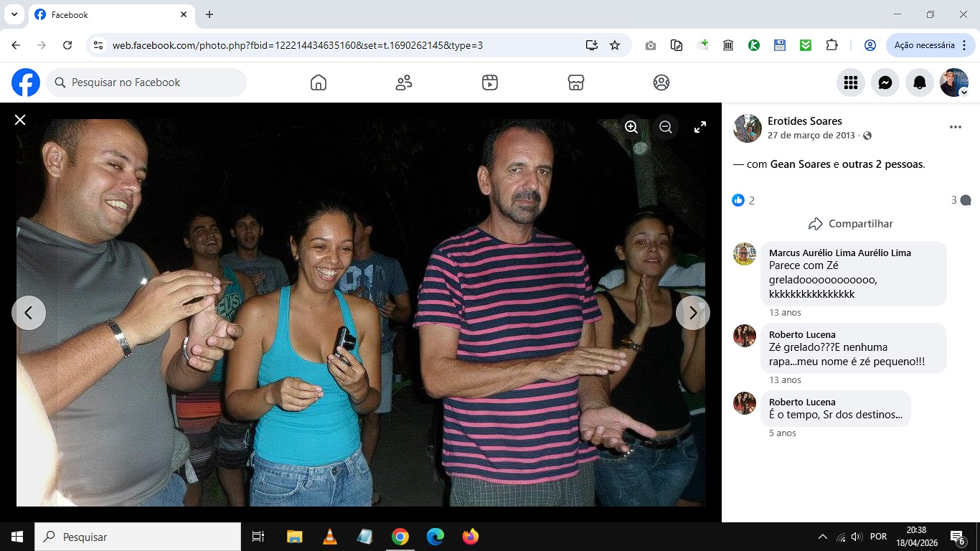
Task: Go to previous photo
Action: 29,313
